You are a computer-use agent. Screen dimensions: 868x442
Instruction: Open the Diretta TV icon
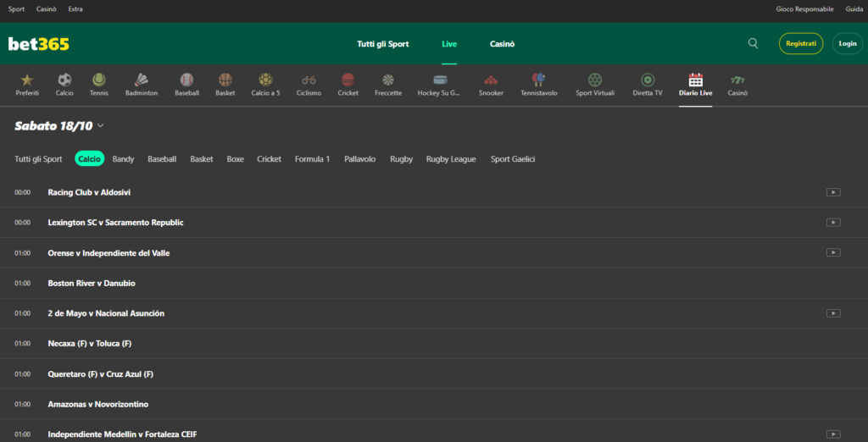(x=648, y=80)
